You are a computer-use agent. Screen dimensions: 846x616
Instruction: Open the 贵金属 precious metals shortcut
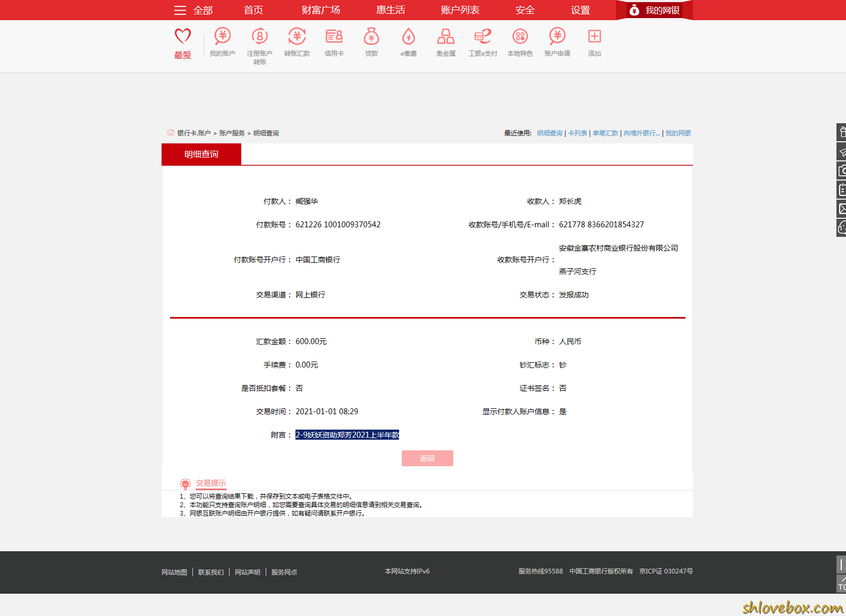(446, 36)
